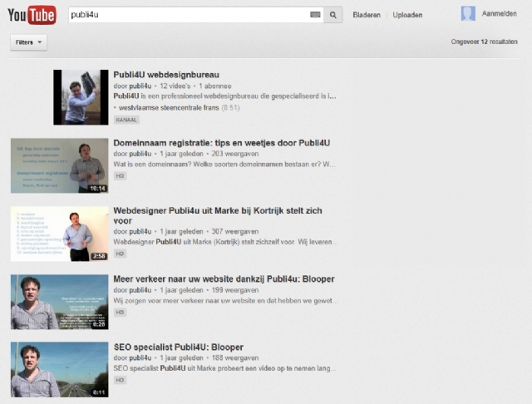Expand the Filters dropdown
Viewport: 532px width, 404px height.
coord(28,42)
